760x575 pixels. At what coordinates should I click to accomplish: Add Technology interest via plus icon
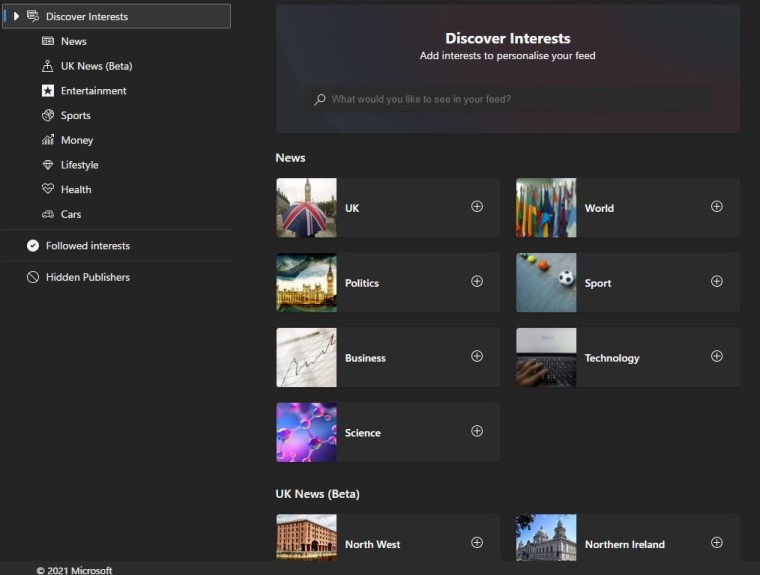(717, 356)
